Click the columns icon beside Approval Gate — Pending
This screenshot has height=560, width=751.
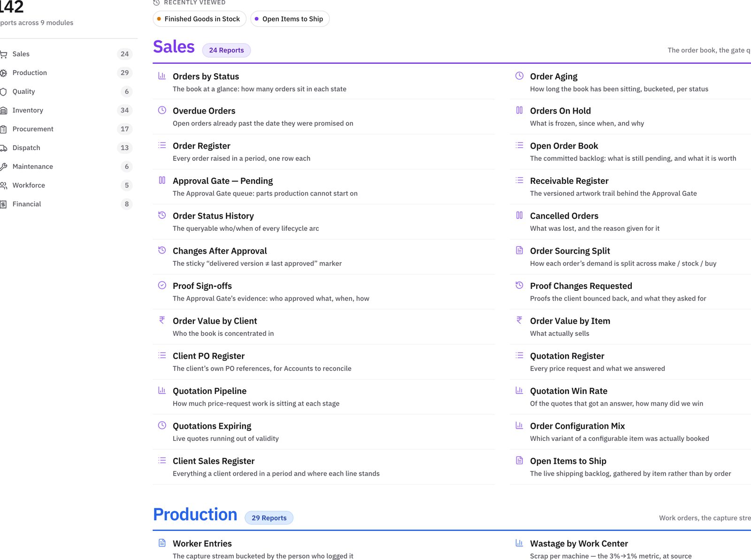[x=162, y=180]
